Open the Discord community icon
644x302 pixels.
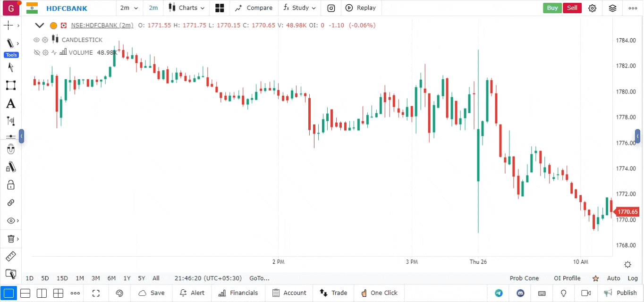pyautogui.click(x=521, y=293)
